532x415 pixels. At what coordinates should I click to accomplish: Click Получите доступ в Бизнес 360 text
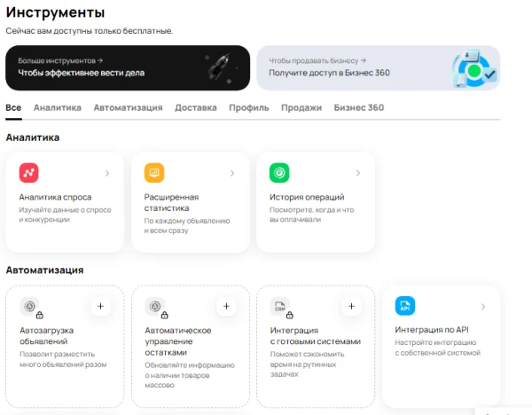[x=329, y=73]
